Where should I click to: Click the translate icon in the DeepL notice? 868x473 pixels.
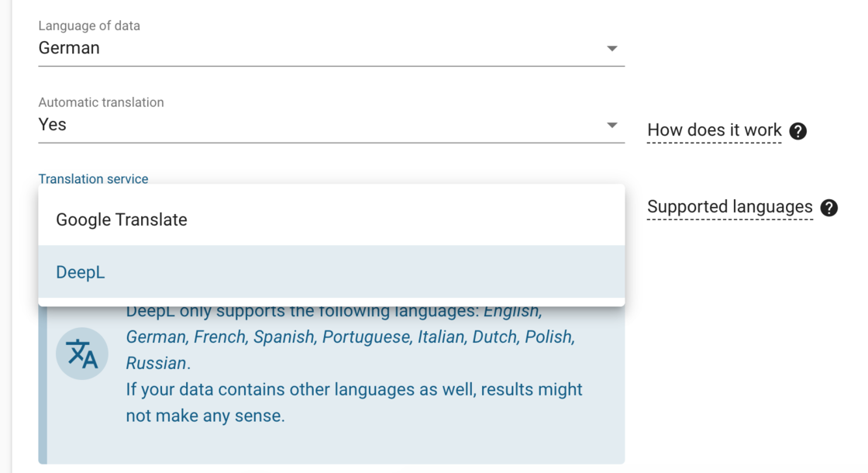(x=81, y=354)
